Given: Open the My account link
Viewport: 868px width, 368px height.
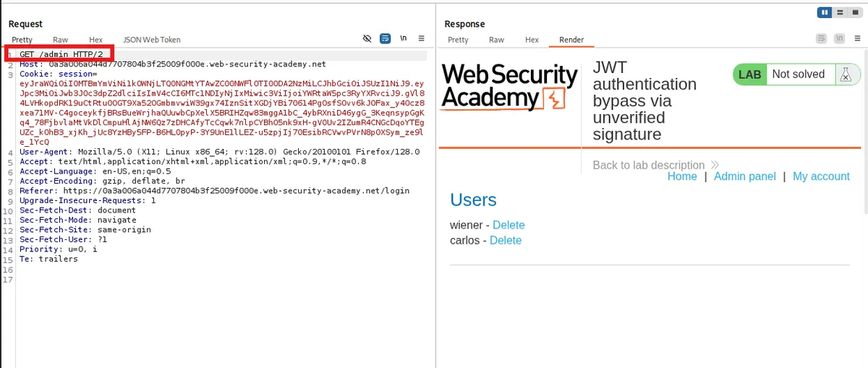Looking at the screenshot, I should coord(821,176).
